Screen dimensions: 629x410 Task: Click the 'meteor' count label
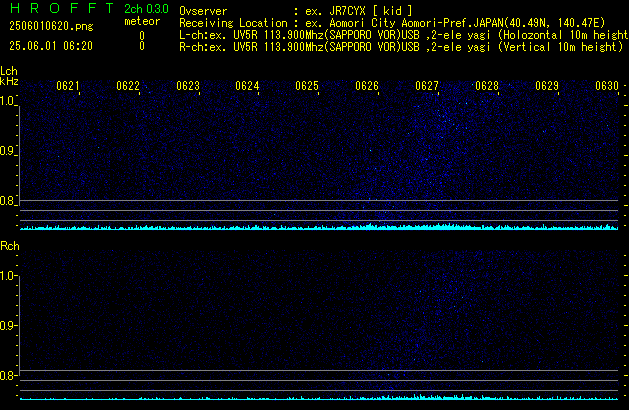(x=142, y=21)
